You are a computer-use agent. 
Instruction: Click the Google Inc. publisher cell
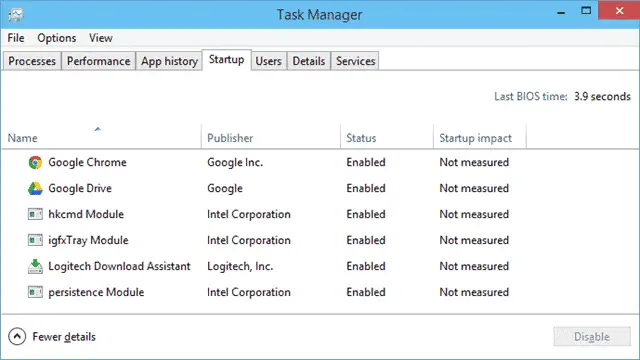coord(235,162)
